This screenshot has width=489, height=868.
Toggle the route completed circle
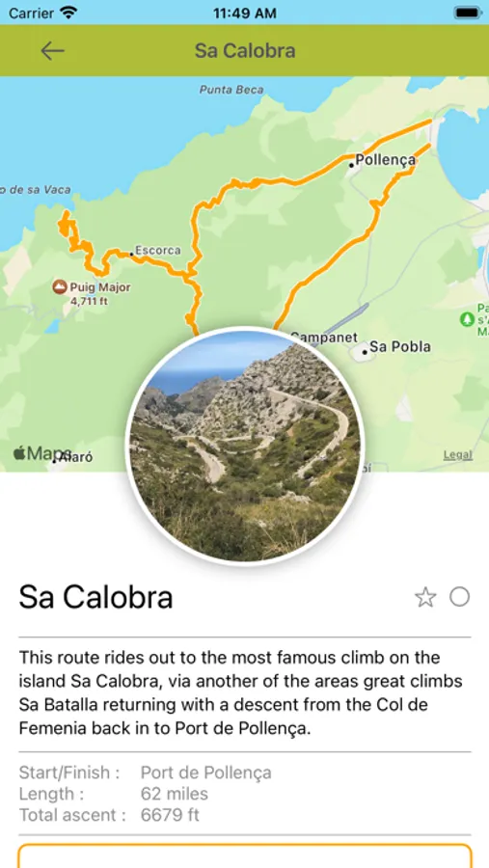459,597
